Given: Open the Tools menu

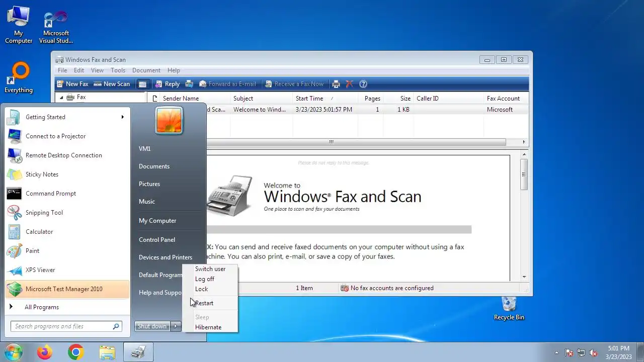Looking at the screenshot, I should 118,70.
